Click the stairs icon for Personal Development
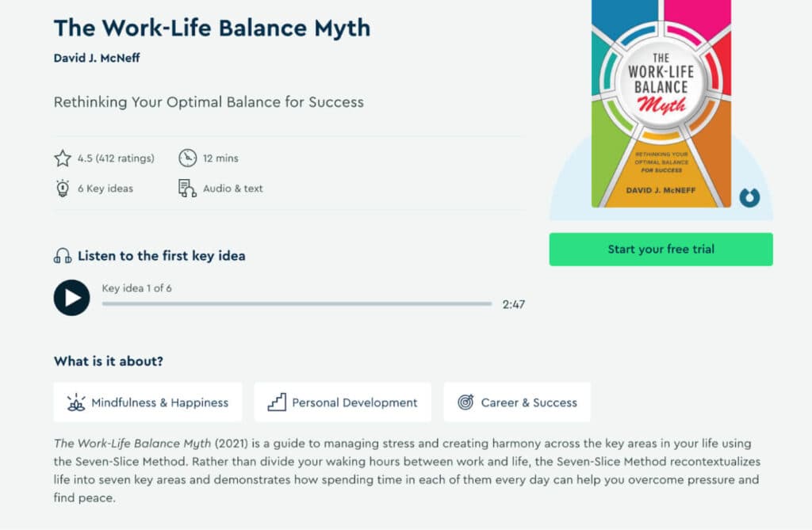The height and width of the screenshot is (530, 812). coord(276,402)
